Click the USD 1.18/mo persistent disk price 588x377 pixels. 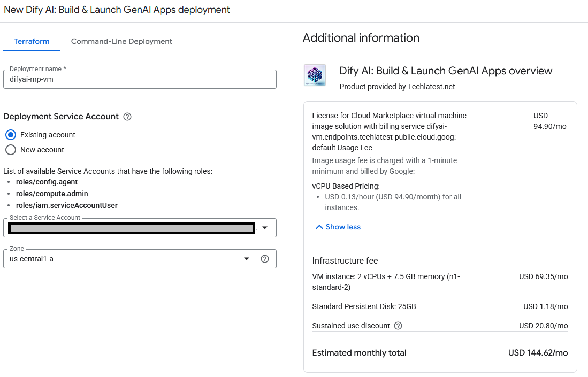[x=546, y=306]
